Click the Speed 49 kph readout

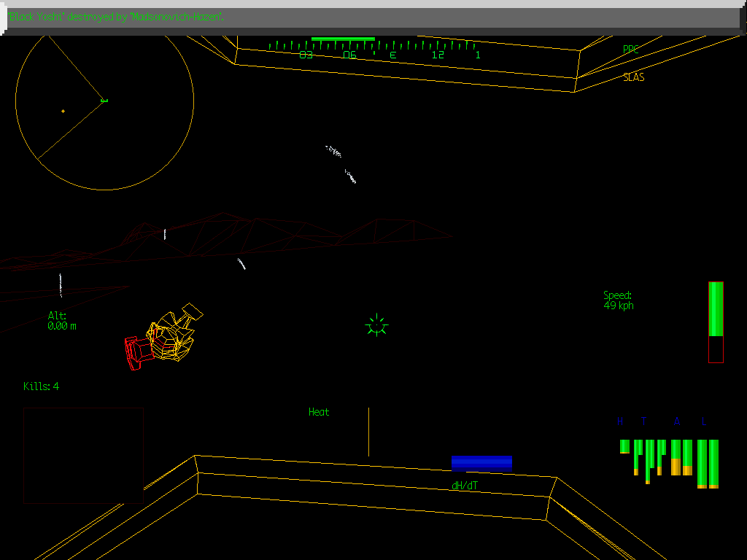tap(618, 300)
